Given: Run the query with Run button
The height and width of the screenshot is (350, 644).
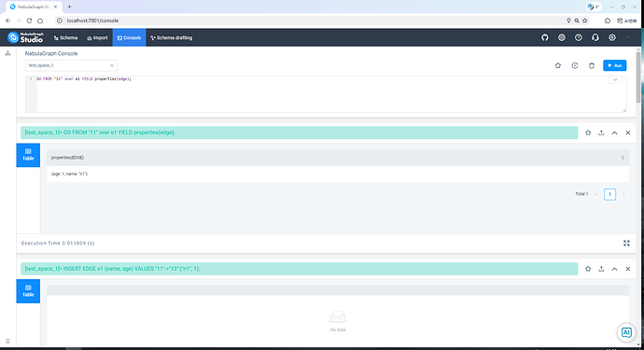Looking at the screenshot, I should coord(614,65).
